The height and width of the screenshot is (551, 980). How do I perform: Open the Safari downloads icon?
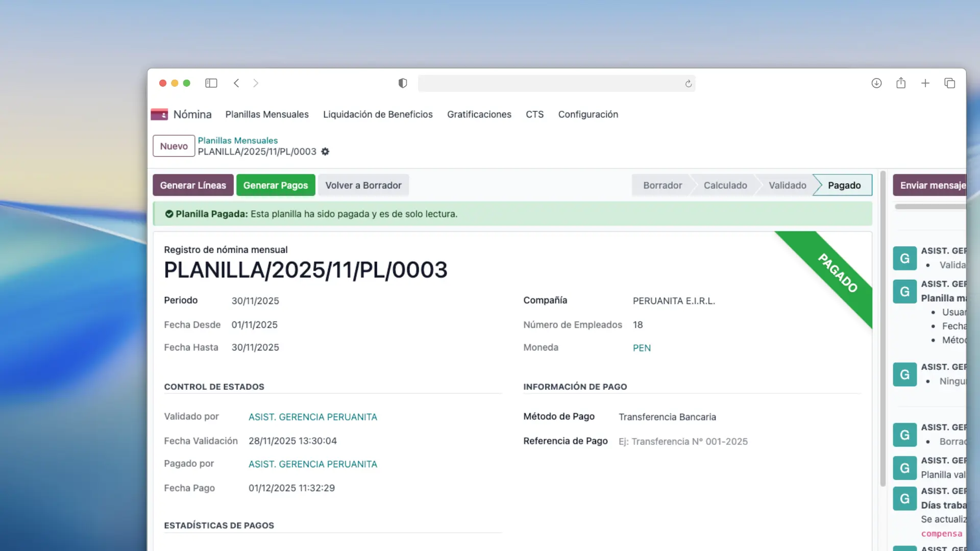(876, 83)
